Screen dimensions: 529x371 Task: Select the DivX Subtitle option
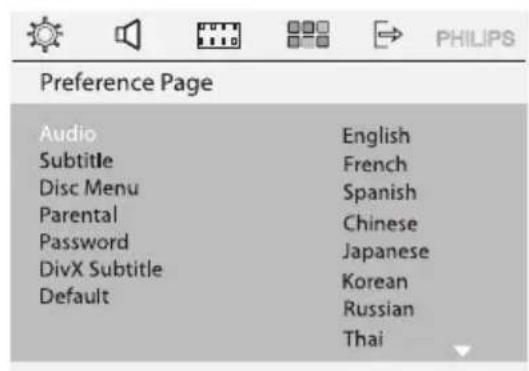(x=101, y=269)
